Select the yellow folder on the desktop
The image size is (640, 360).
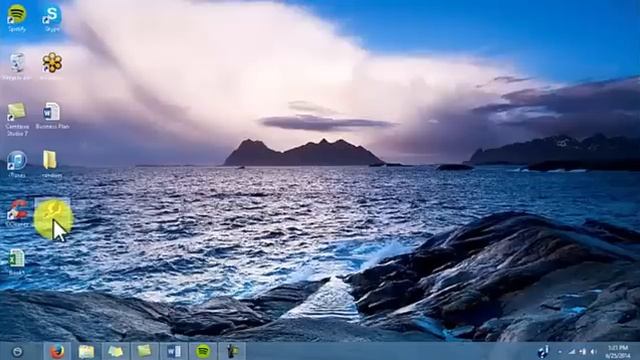tap(51, 164)
